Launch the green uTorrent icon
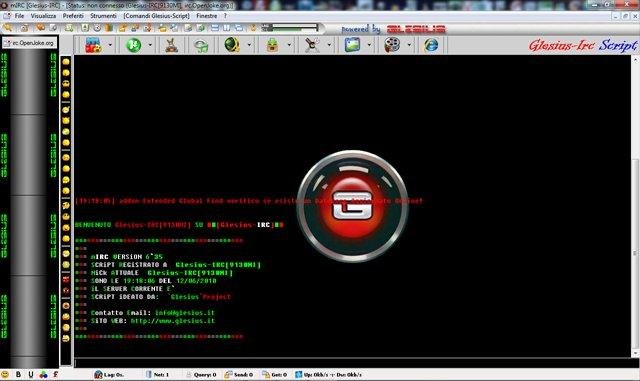 click(x=133, y=45)
